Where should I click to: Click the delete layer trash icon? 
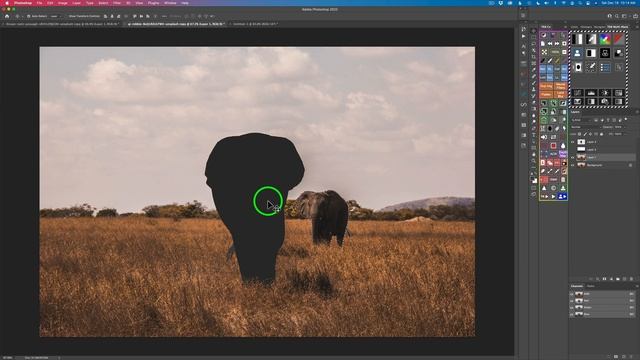[631, 279]
